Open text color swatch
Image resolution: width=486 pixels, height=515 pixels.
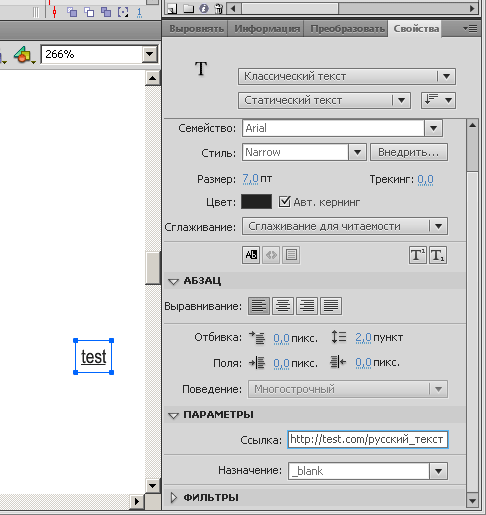(256, 202)
